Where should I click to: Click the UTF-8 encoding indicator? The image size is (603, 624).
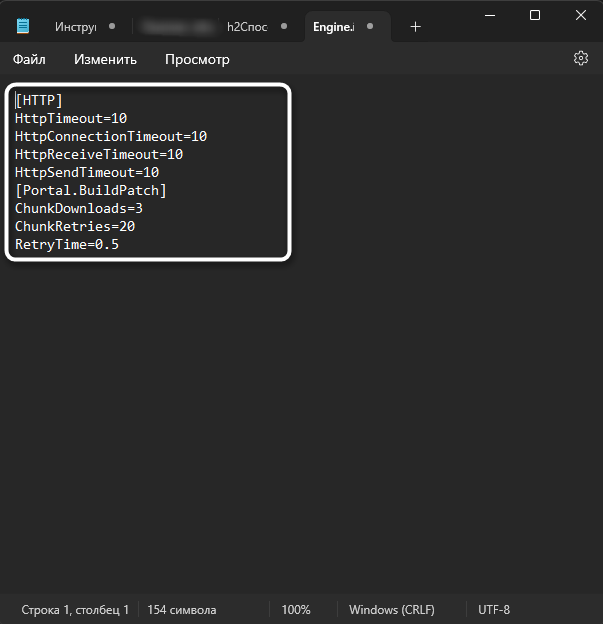pyautogui.click(x=494, y=609)
